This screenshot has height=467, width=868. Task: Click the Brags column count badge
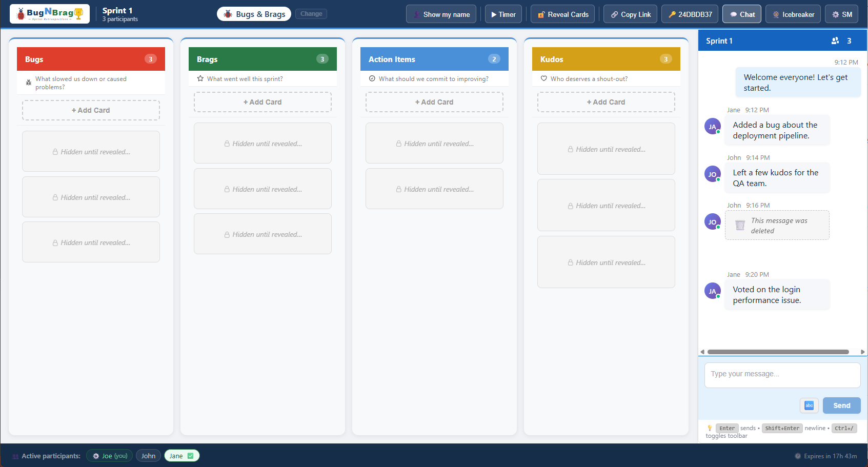(322, 59)
